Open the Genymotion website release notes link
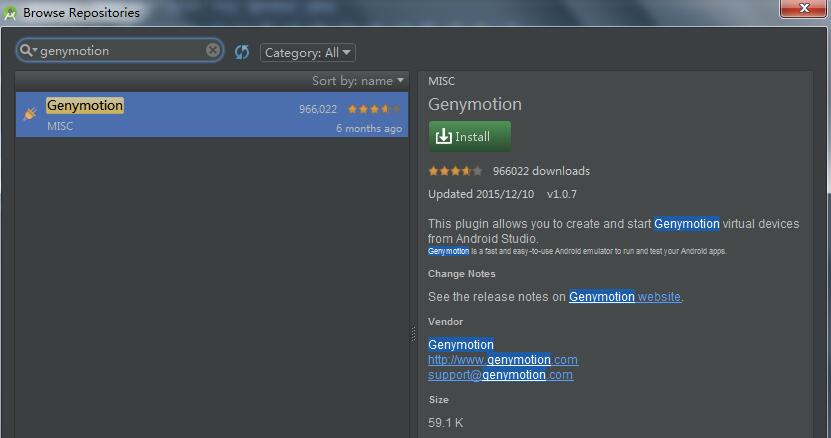This screenshot has height=438, width=831. tap(625, 296)
